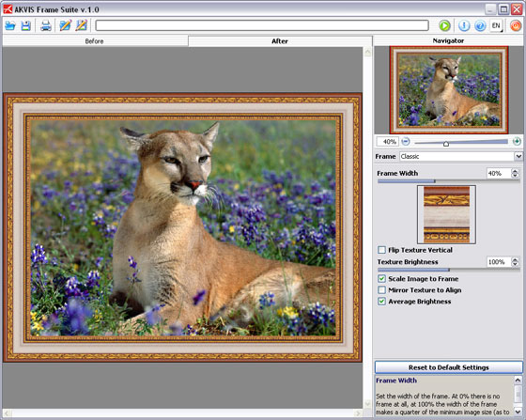Click the Navigator zoom slider handle
Screen dimensions: 526x420
(x=446, y=144)
